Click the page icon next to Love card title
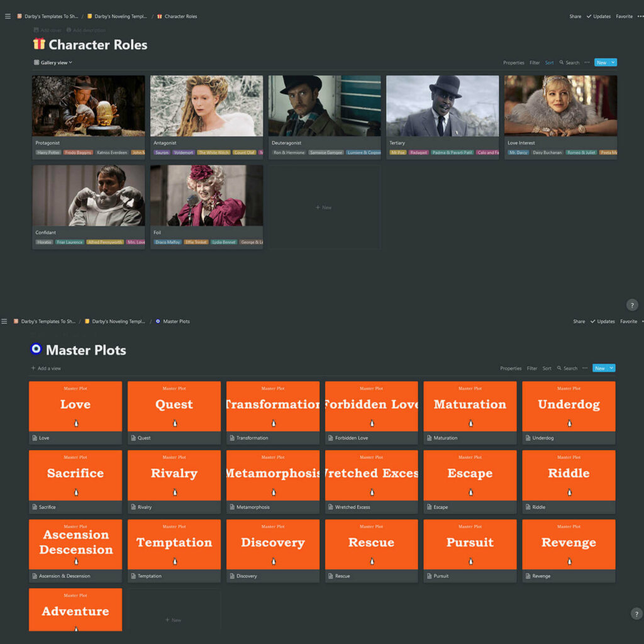Screen dimensions: 644x644 tap(35, 438)
